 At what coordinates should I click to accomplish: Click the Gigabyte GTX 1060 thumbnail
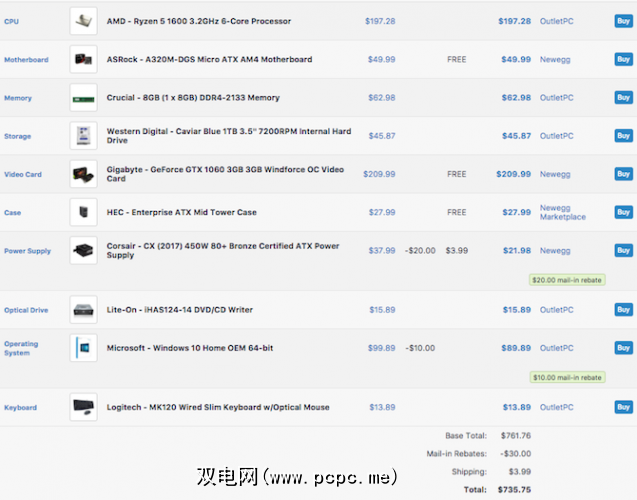[84, 174]
